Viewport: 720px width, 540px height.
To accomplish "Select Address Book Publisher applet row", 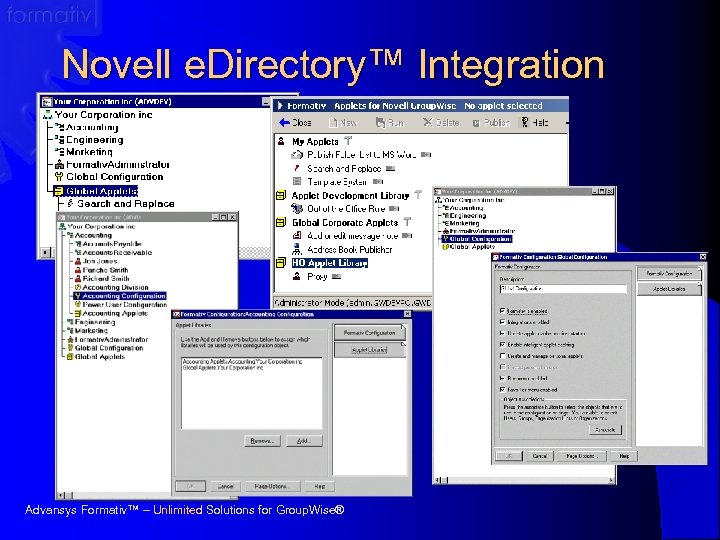I will click(x=349, y=249).
